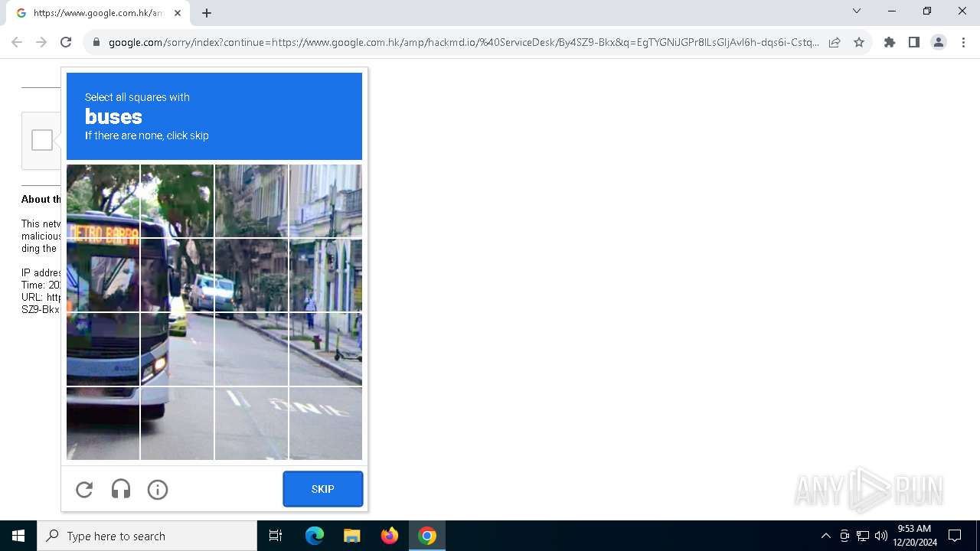Select tile showing bus METRO sign
980x551 pixels.
[103, 201]
